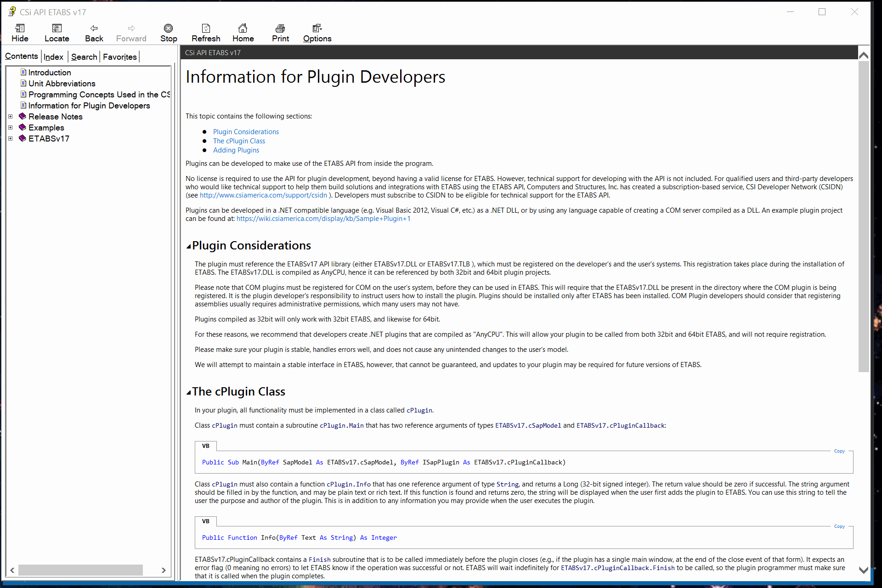The image size is (882, 588).
Task: Expand the Release Notes tree node
Action: coord(11,117)
